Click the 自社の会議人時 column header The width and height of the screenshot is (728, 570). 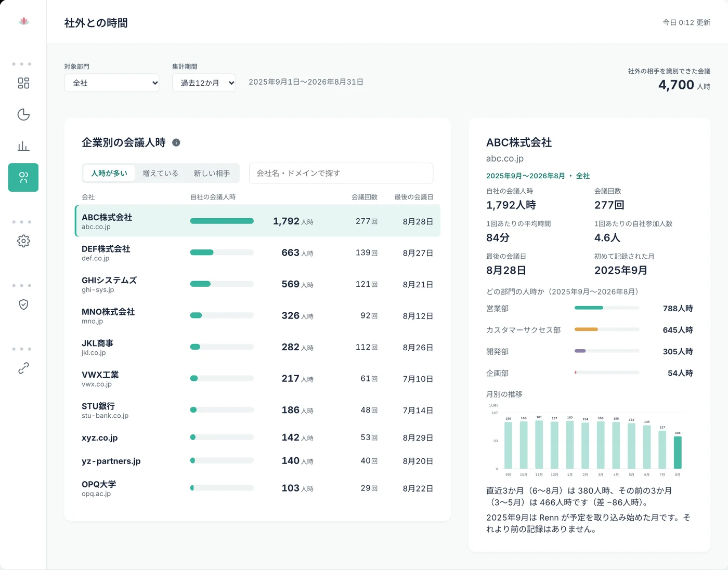coord(213,197)
